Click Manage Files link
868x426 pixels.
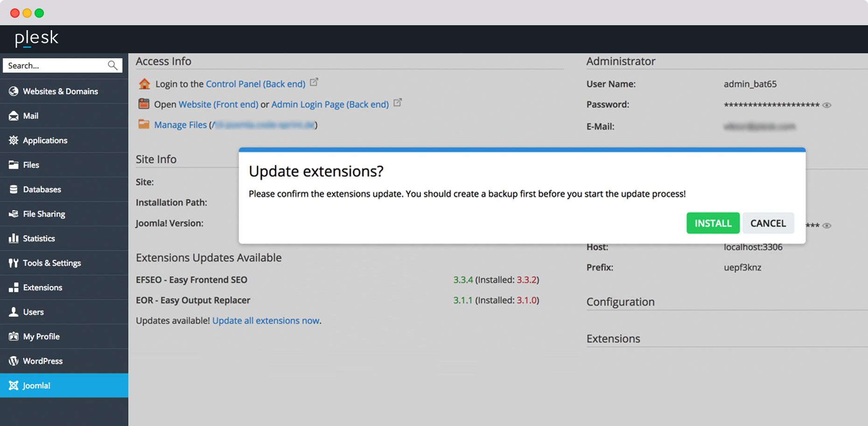point(181,125)
